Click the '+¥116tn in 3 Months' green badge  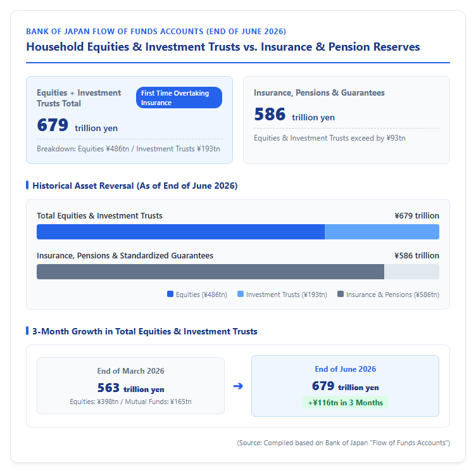point(345,402)
